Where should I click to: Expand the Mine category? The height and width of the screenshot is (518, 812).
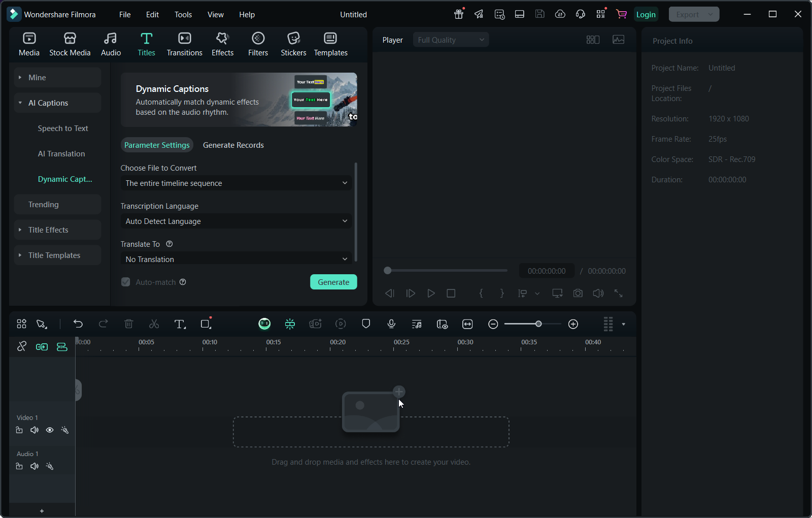57,78
